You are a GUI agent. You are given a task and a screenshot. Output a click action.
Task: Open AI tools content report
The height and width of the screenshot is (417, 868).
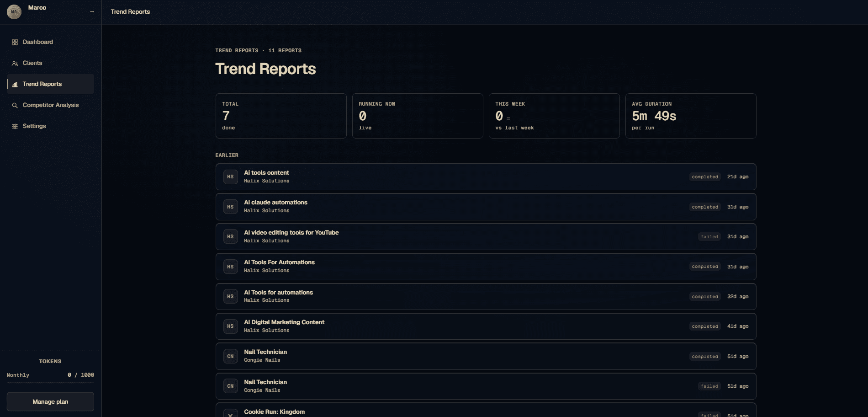(x=486, y=177)
